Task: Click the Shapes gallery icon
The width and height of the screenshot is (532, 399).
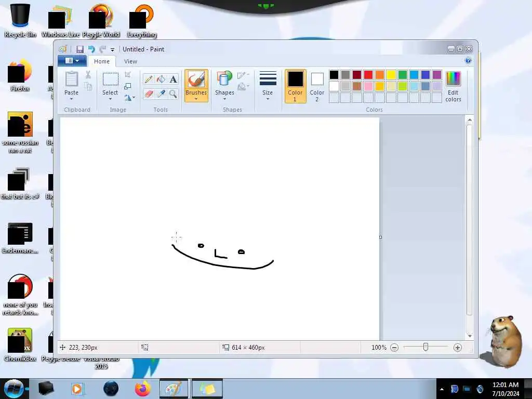Action: (224, 79)
